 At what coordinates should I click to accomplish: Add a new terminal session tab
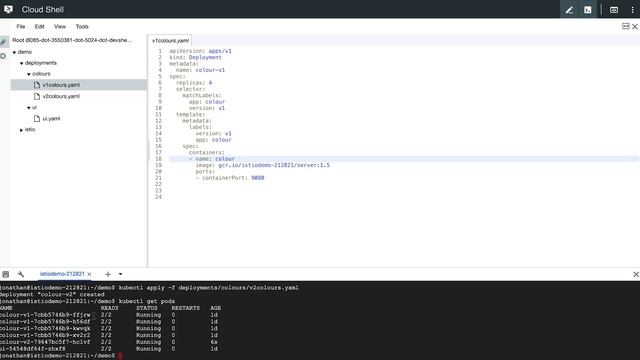click(x=108, y=274)
